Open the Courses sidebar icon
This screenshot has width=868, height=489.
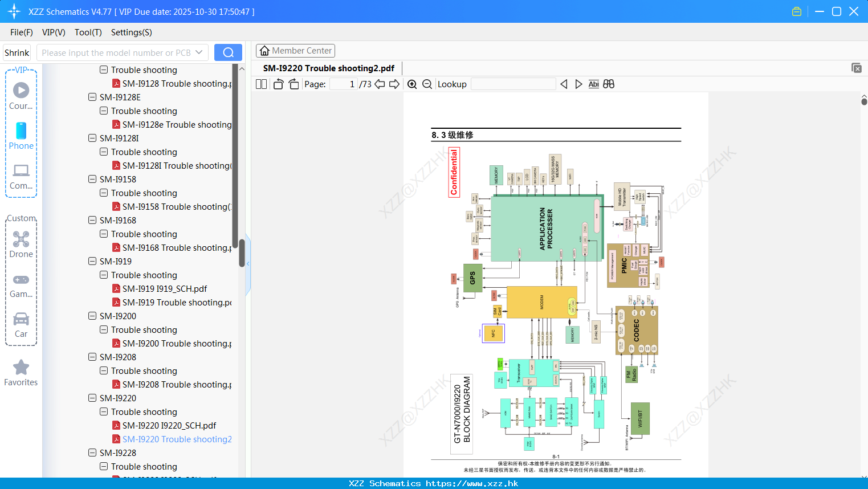[21, 96]
